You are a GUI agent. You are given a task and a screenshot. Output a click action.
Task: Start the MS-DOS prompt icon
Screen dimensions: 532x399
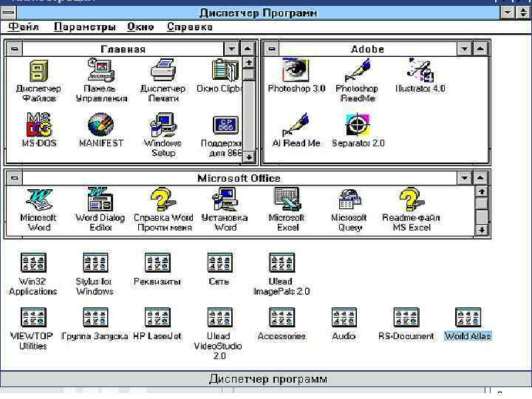[x=39, y=125]
